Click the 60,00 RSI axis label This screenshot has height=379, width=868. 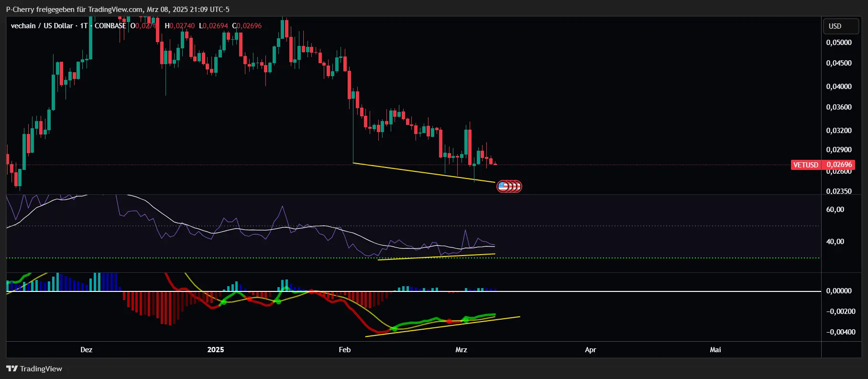click(x=835, y=210)
